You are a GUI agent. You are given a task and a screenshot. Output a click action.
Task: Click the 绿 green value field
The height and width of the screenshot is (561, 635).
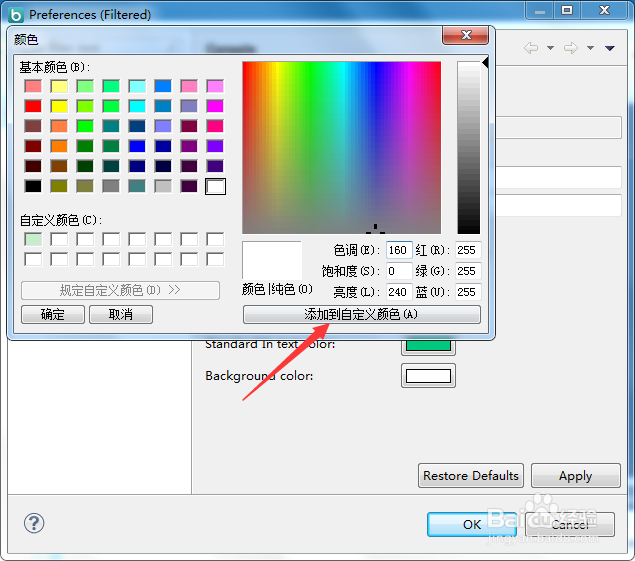[468, 271]
